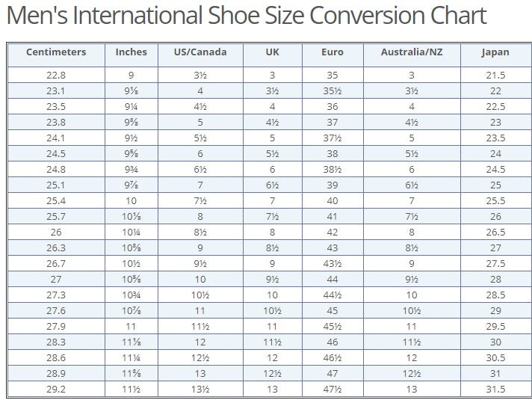The width and height of the screenshot is (532, 403).
Task: Select Euro size 35 cell
Action: point(332,76)
